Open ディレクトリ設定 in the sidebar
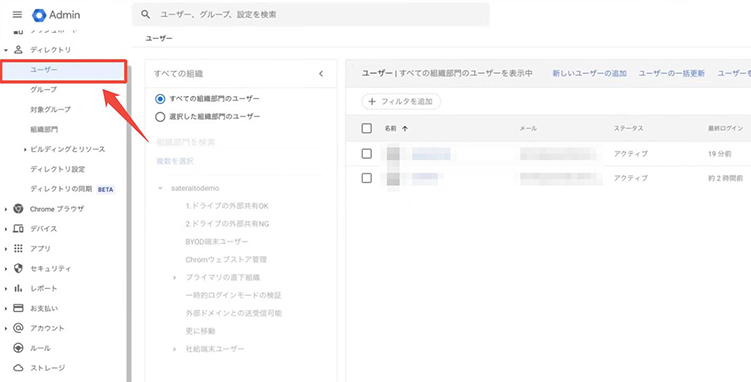This screenshot has height=382, width=751. tap(57, 169)
